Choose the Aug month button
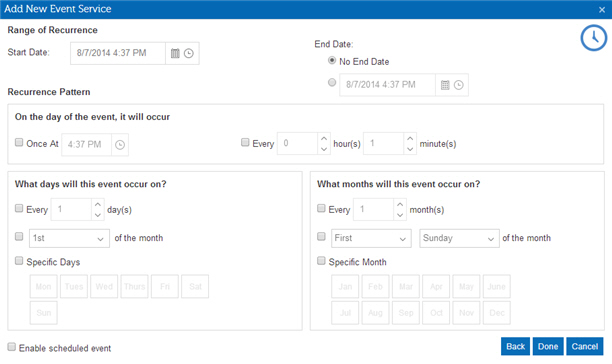Image resolution: width=612 pixels, height=364 pixels. click(375, 313)
